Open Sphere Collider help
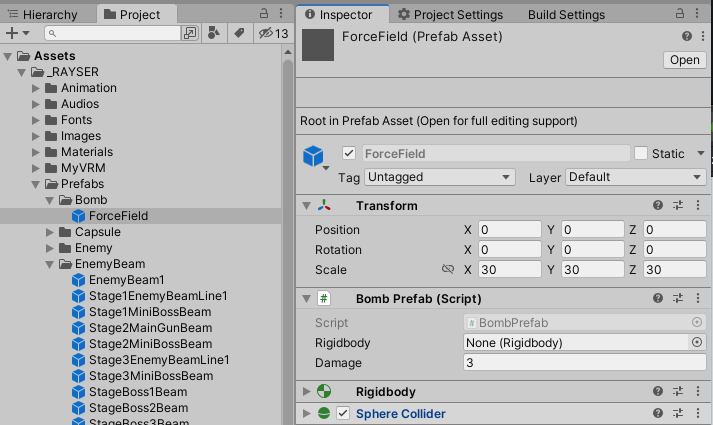Screen dimensions: 713x425 658,413
